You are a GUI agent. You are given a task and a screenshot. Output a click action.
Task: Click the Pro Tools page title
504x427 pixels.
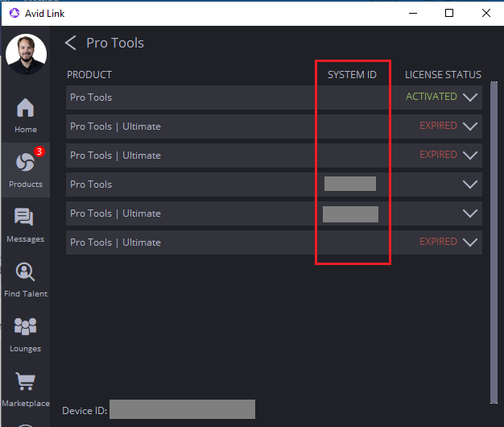115,43
